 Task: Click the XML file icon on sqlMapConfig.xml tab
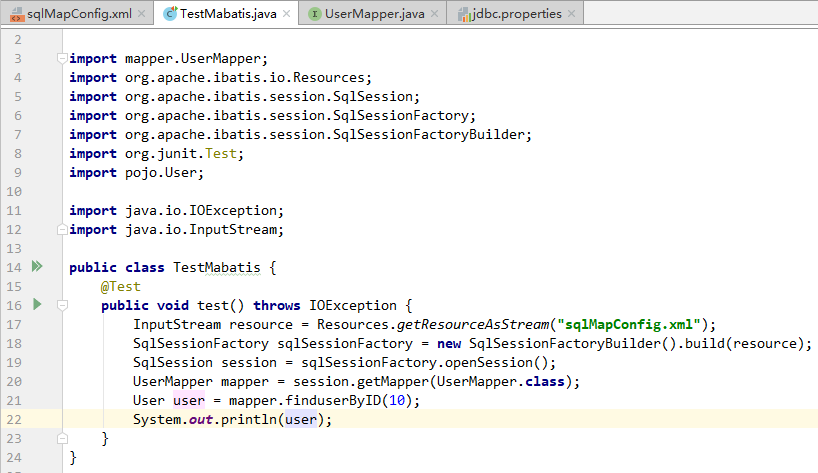click(17, 14)
